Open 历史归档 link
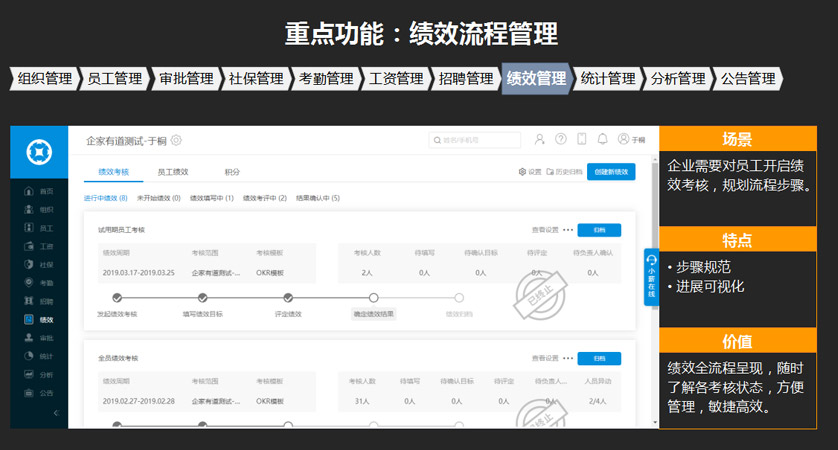838x450 pixels. [565, 172]
